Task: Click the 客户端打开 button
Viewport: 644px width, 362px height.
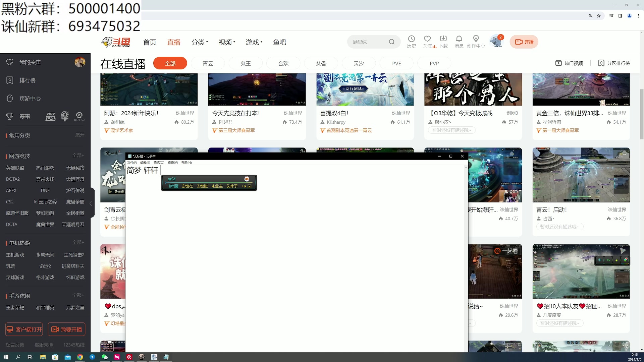Action: coord(23,329)
